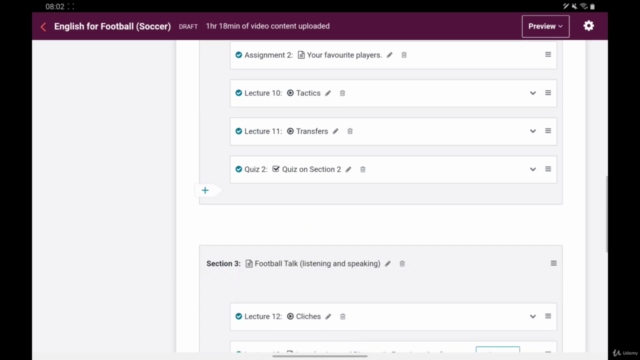The image size is (640, 360).
Task: Add a curriculum item with plus button
Action: pyautogui.click(x=205, y=190)
